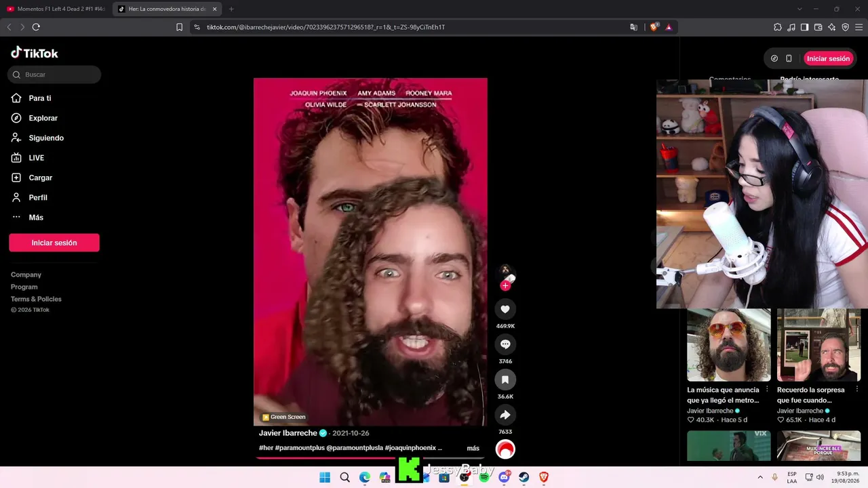Screen dimensions: 868x488
Task: Click the 'Buscar' search field
Action: click(54, 75)
